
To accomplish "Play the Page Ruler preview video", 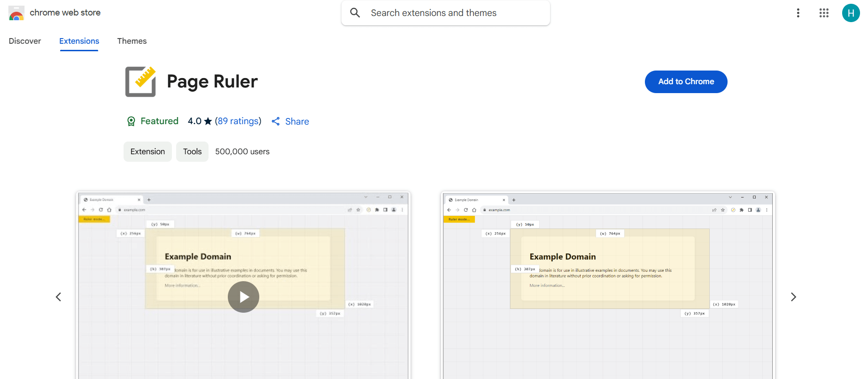I will coord(243,297).
